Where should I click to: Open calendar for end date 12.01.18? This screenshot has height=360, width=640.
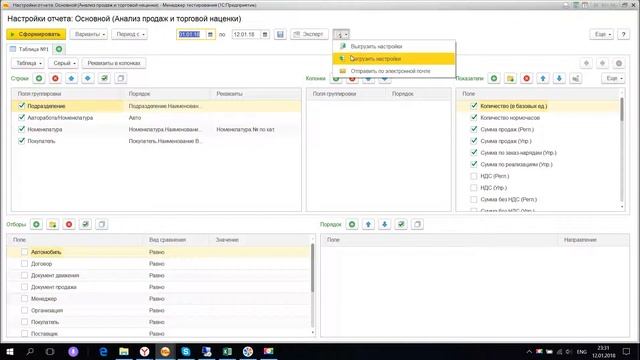pyautogui.click(x=265, y=34)
